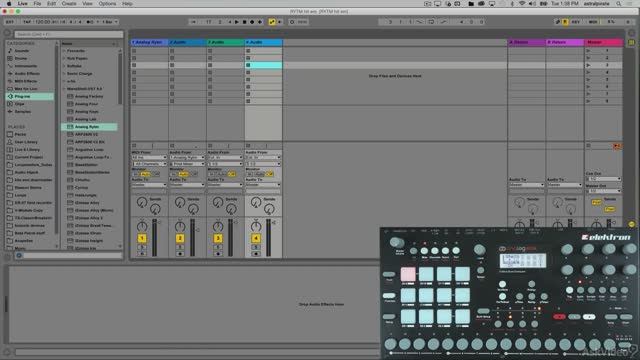Open the Create menu

click(69, 4)
